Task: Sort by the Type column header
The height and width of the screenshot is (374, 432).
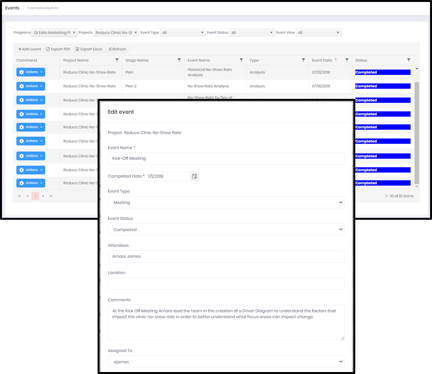Action: coord(254,60)
